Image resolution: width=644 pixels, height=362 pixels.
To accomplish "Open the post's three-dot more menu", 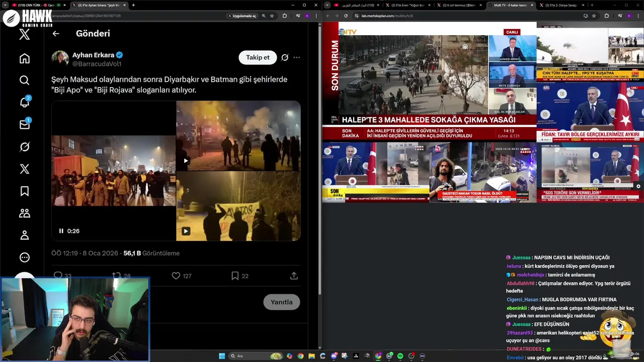I will click(x=297, y=57).
